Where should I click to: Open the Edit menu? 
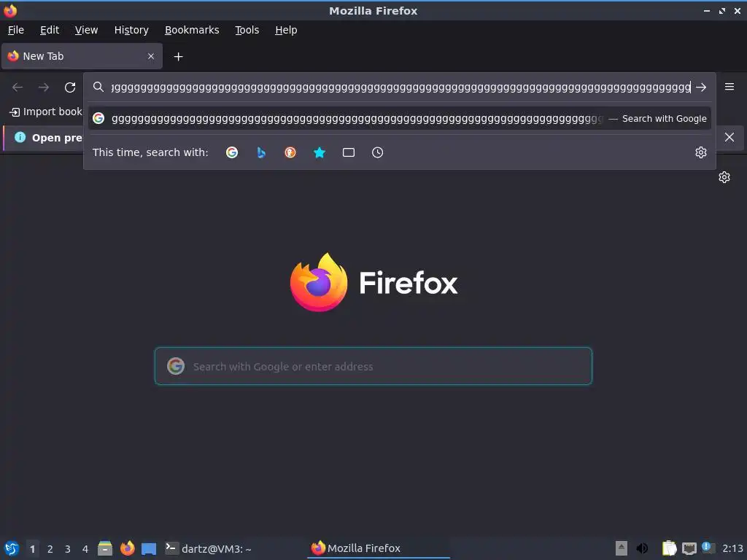[50, 30]
